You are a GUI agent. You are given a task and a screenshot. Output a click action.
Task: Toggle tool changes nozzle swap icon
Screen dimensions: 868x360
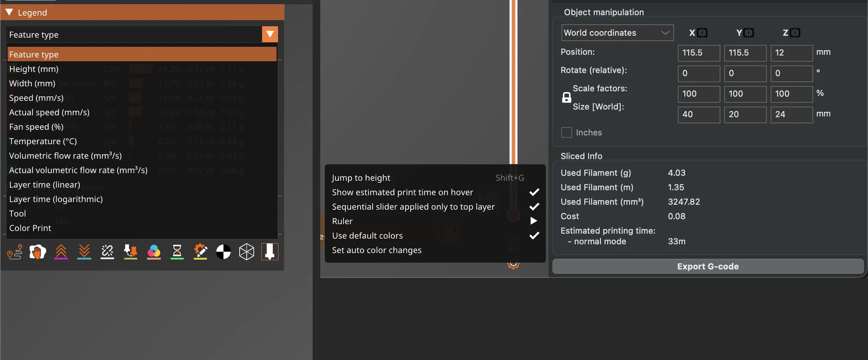click(x=131, y=252)
